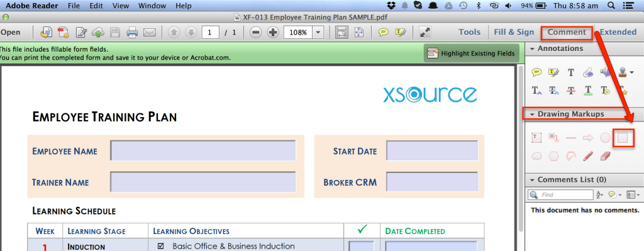This screenshot has width=644, height=251.
Task: Open macOS Spotlight search magnifier
Action: (611, 6)
